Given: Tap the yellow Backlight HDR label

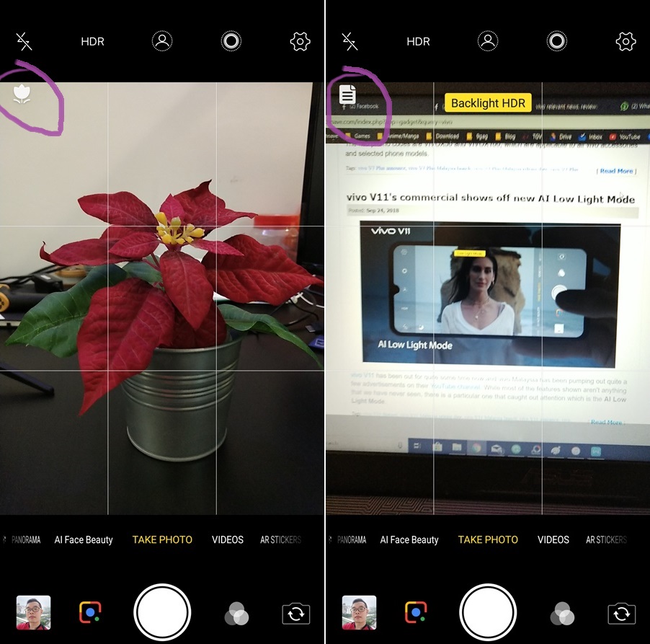Looking at the screenshot, I should coord(488,103).
